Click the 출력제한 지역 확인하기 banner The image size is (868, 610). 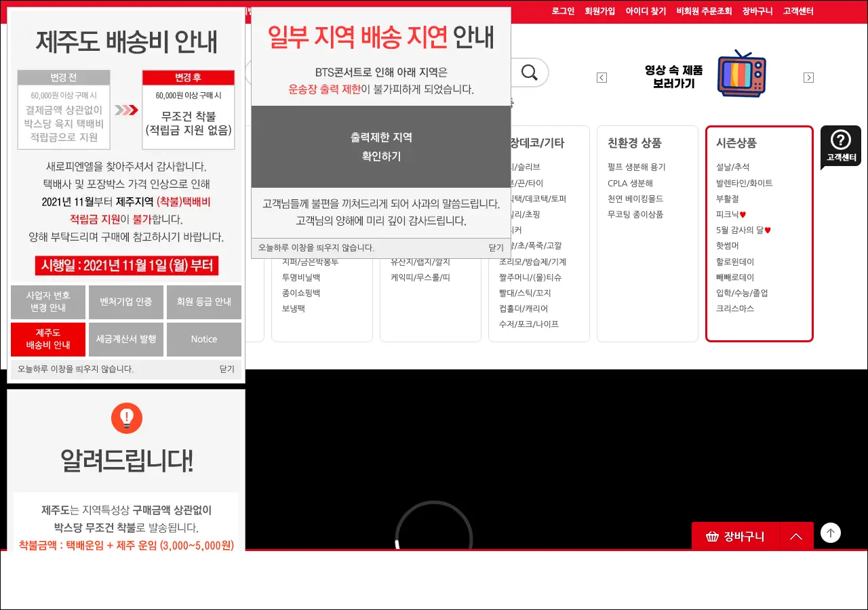[x=380, y=146]
